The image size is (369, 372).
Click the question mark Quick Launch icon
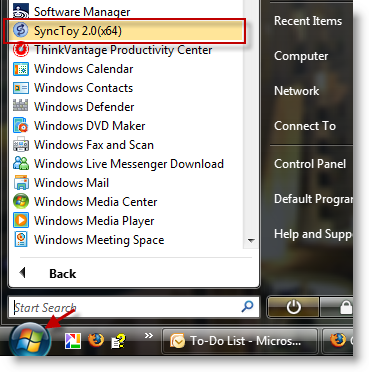(118, 341)
